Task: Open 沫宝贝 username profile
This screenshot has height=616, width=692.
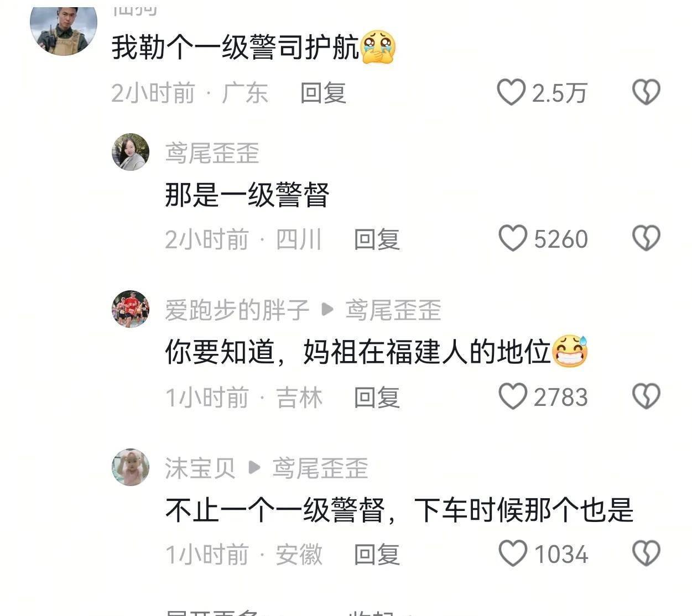Action: tap(200, 468)
